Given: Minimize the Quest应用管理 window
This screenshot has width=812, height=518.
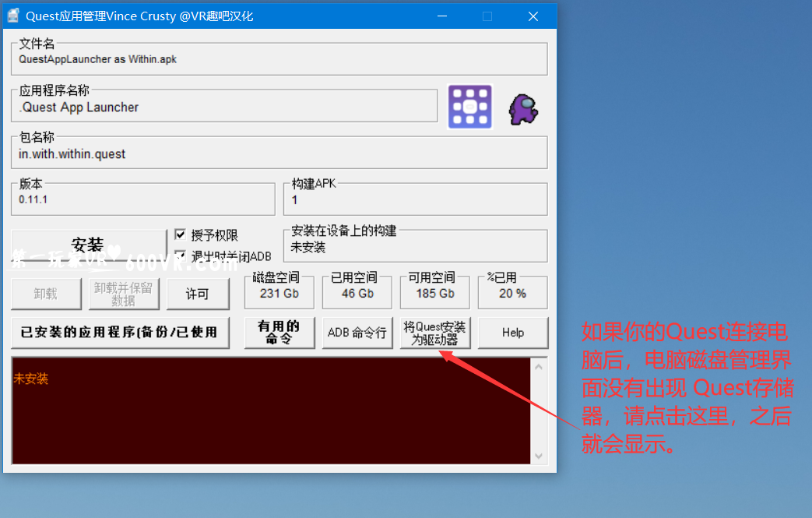Looking at the screenshot, I should click(442, 16).
